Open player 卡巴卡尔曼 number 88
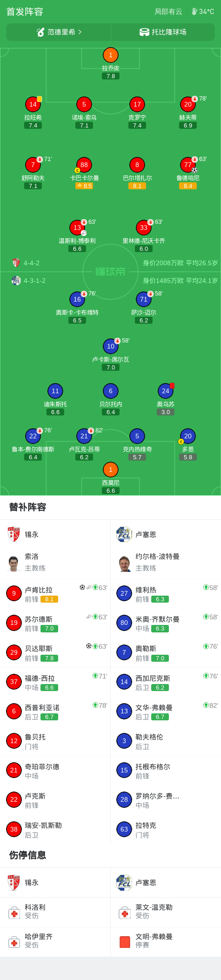The height and width of the screenshot is (980, 221). coord(84,165)
